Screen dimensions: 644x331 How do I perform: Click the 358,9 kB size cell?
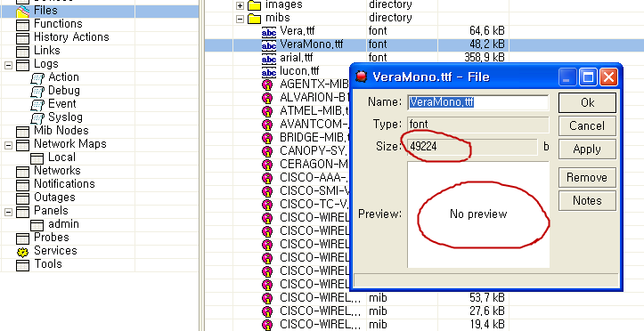point(485,58)
